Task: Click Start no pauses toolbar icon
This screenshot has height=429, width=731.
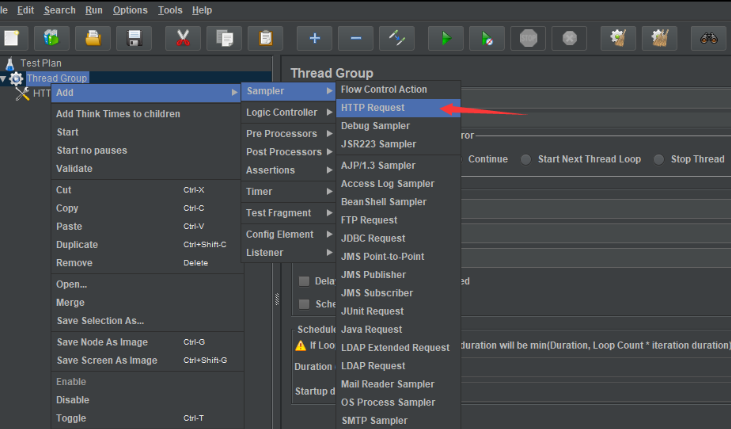Action: (487, 38)
